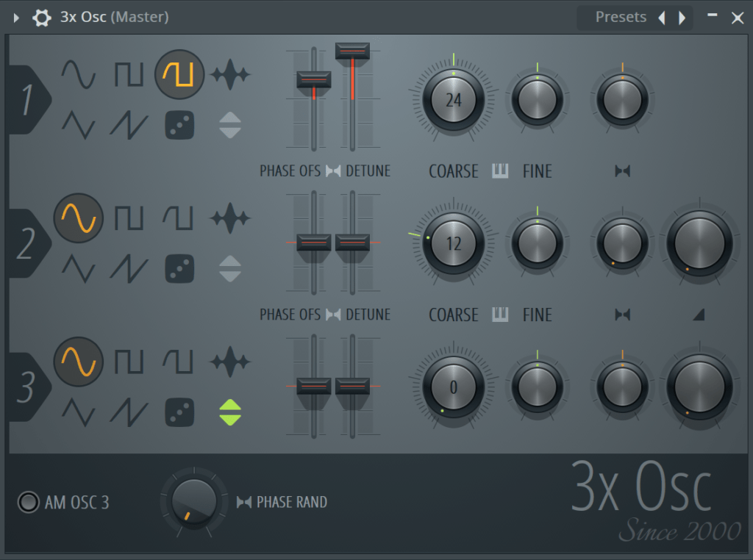Click oscillator 3 large volume knob
This screenshot has height=560, width=753.
(x=700, y=387)
